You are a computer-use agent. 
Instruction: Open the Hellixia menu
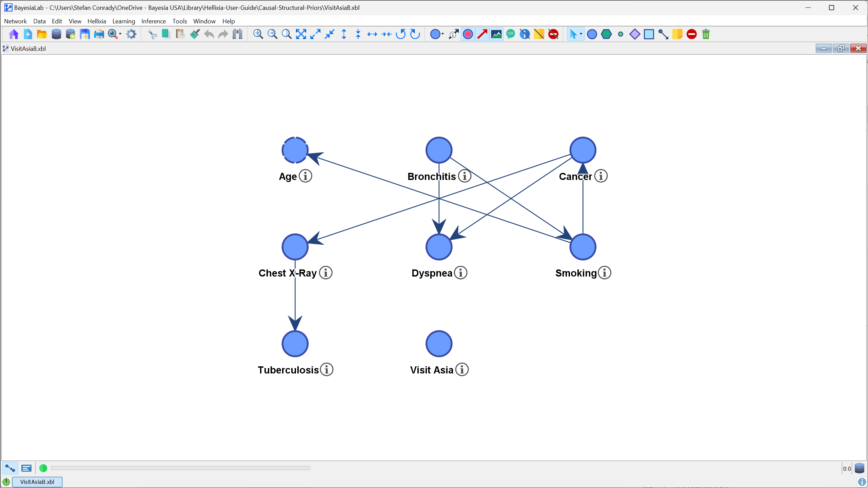point(97,21)
